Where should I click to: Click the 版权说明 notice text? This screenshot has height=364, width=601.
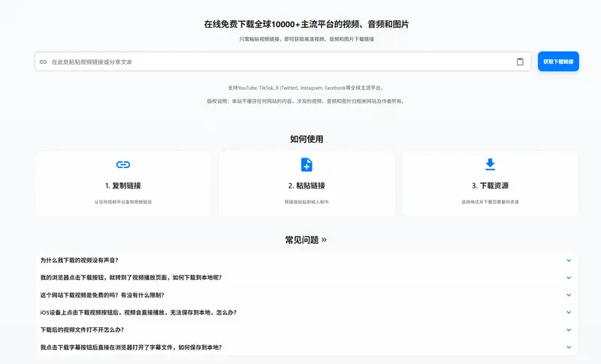tap(306, 101)
